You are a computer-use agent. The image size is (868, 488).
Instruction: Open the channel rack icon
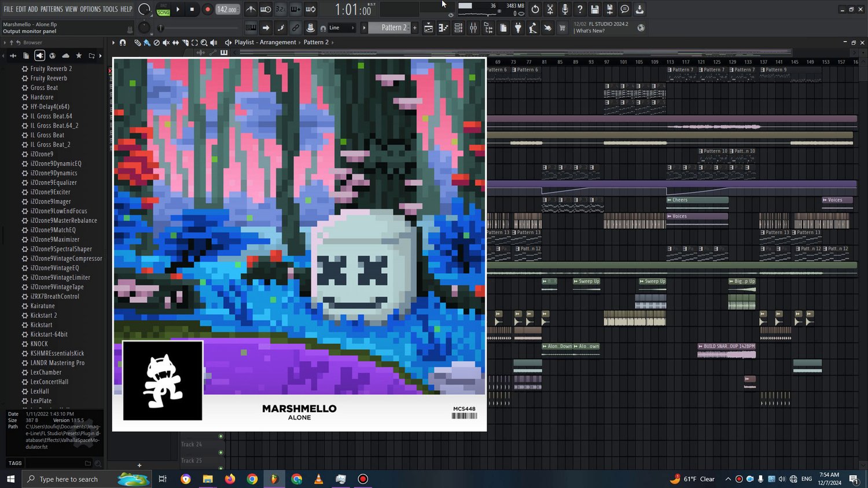click(x=458, y=28)
